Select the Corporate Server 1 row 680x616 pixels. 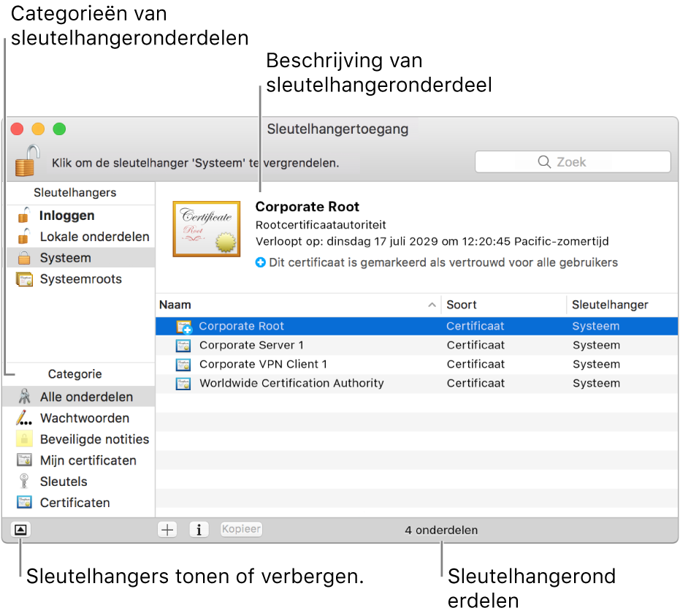pos(416,346)
